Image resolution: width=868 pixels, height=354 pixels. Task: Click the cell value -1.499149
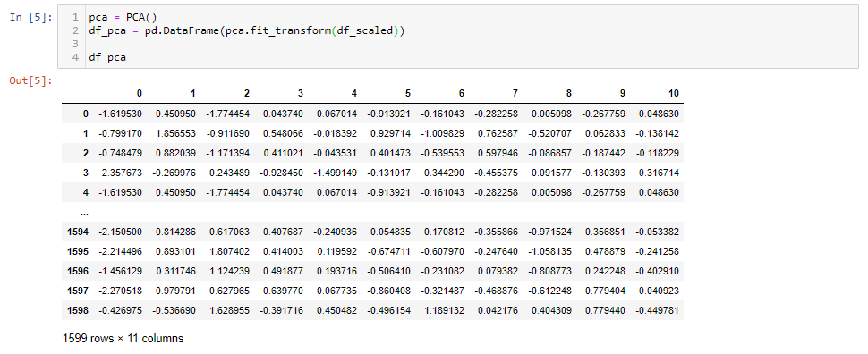(335, 173)
